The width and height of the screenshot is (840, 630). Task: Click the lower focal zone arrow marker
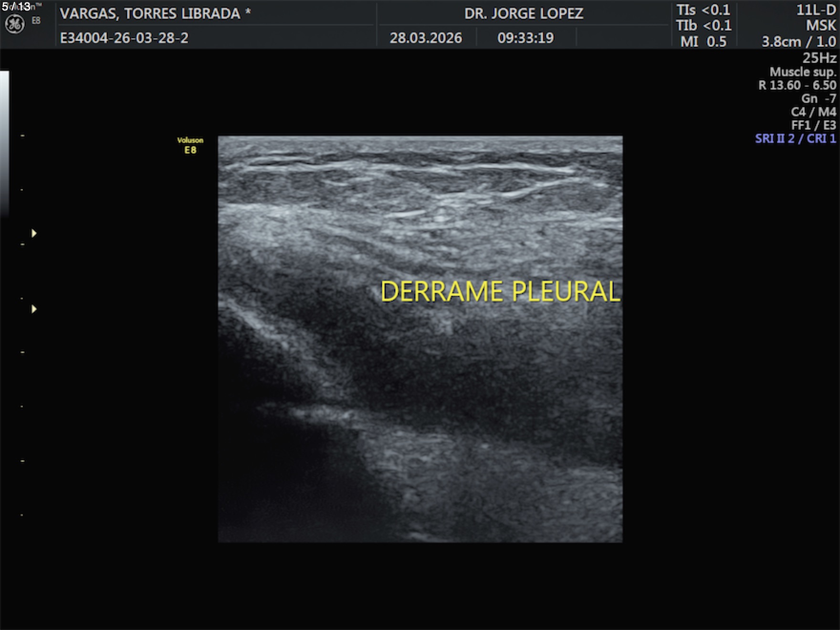(34, 309)
